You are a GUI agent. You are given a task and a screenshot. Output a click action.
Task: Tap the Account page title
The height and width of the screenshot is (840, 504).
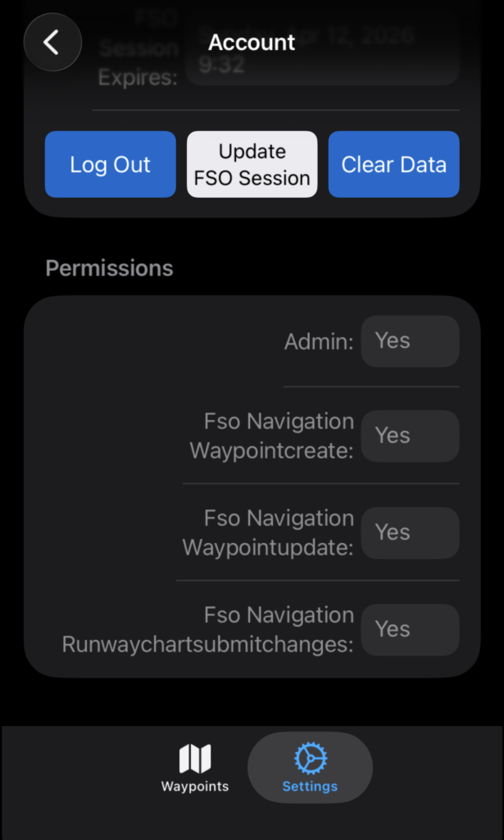click(x=252, y=43)
